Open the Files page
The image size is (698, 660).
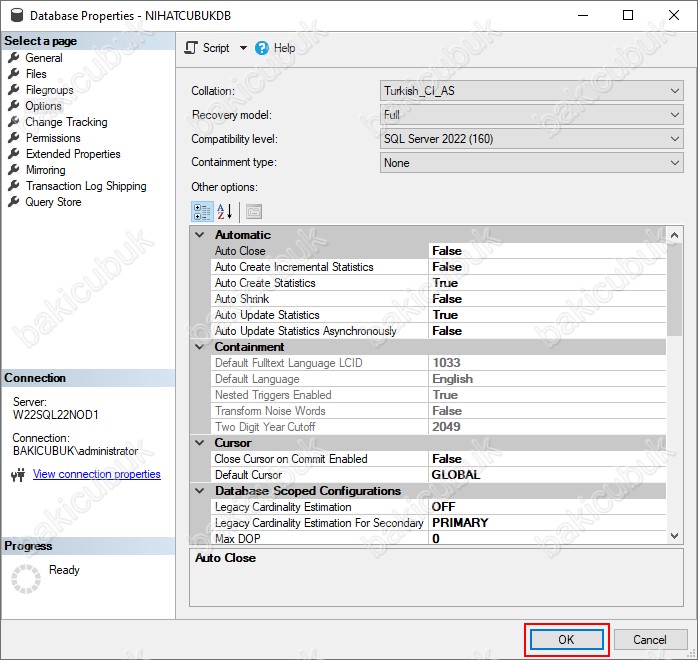36,74
